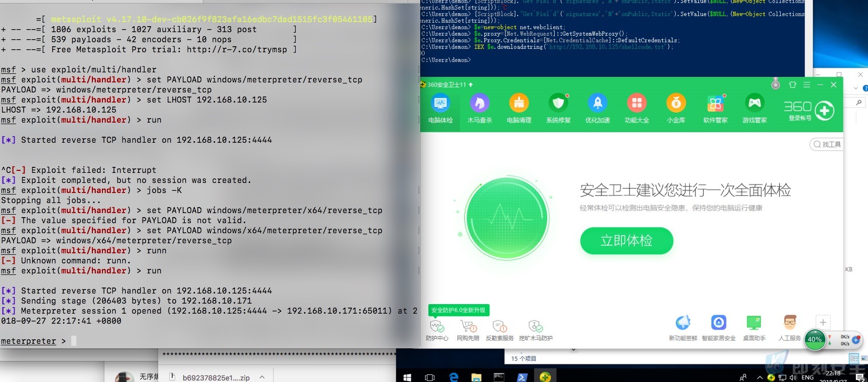Click 360 登录帐号 login plus icon
This screenshot has width=868, height=382.
point(824,111)
